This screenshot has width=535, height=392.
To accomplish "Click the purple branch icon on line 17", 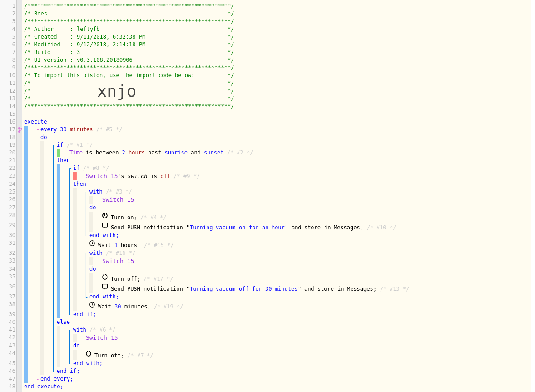I will (x=20, y=129).
